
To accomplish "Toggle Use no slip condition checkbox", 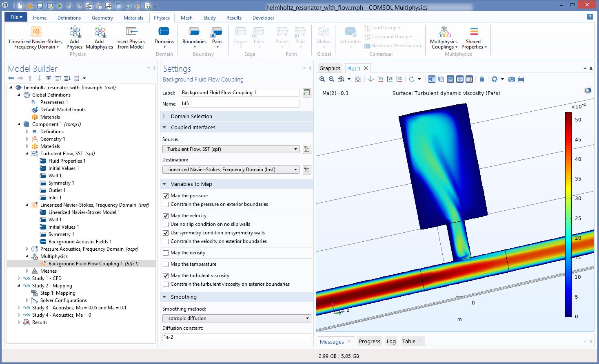I will click(x=166, y=224).
